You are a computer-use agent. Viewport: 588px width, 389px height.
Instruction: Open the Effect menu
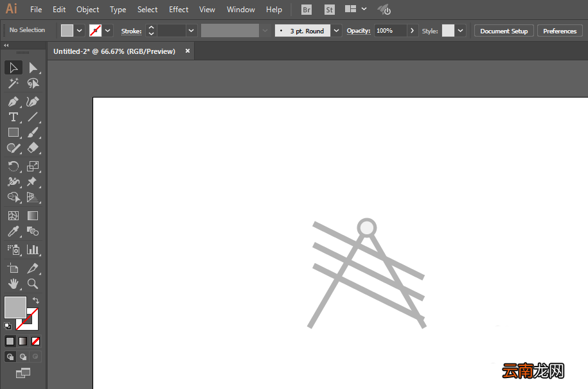pos(179,10)
